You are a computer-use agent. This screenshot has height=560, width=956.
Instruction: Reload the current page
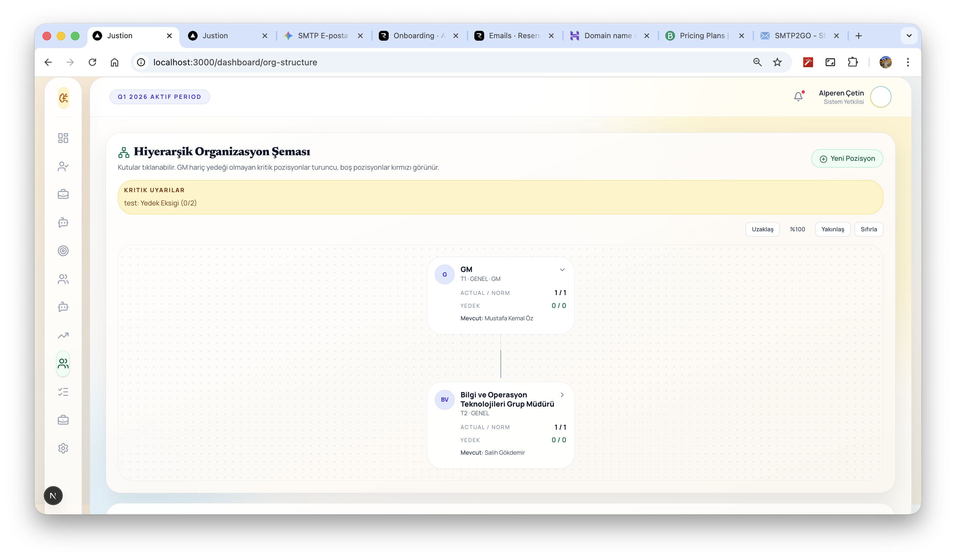pos(92,62)
